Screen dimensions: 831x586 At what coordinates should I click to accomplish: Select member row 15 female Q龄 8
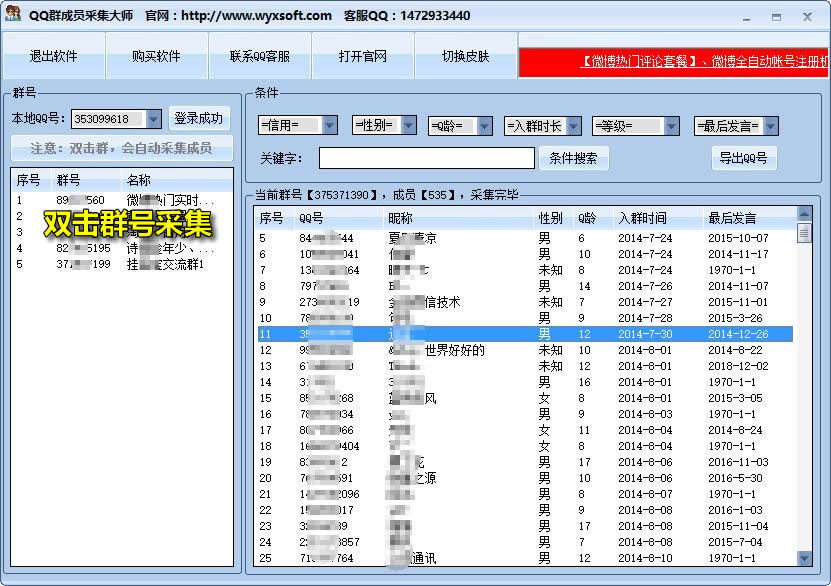(525, 398)
